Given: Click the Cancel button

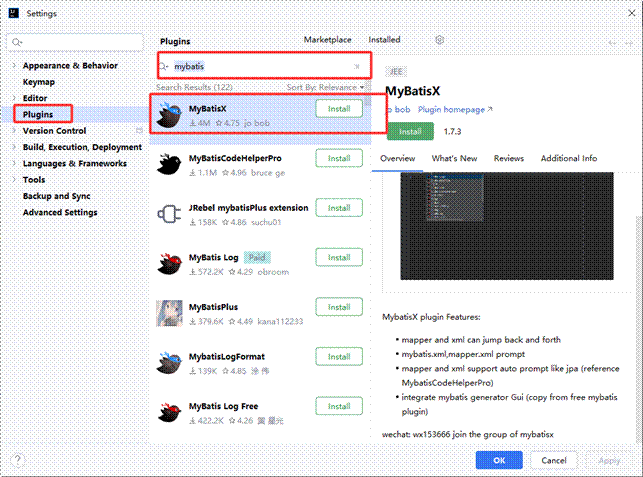Looking at the screenshot, I should (x=554, y=460).
